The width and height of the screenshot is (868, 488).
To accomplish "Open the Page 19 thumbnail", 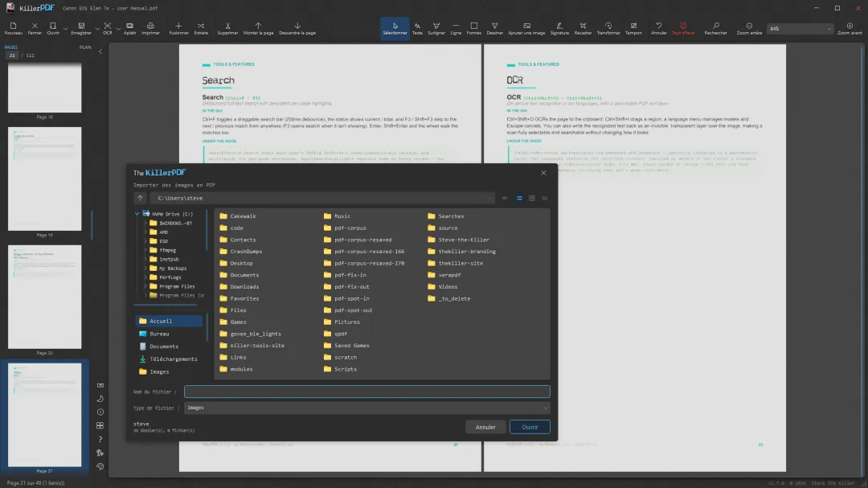I will [45, 179].
